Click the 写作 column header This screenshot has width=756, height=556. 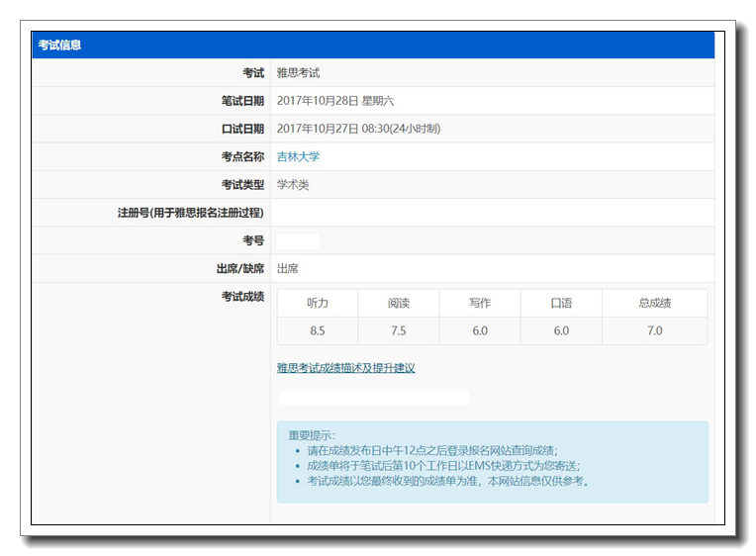tap(480, 303)
